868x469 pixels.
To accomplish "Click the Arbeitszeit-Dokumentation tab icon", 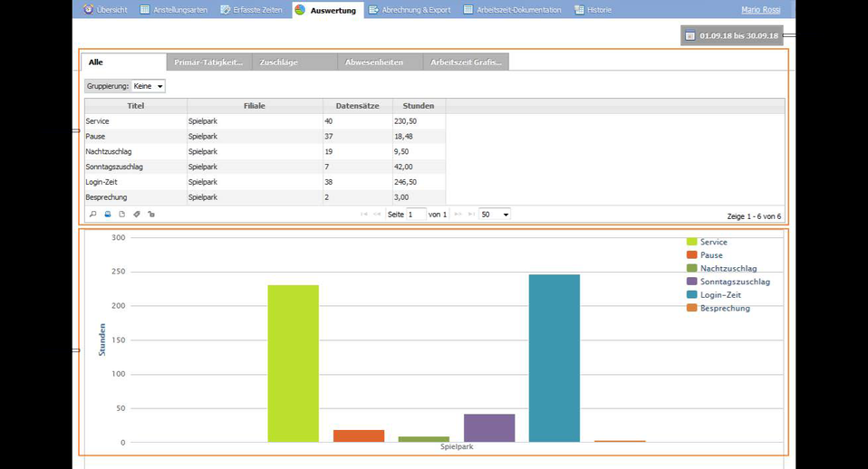I will [468, 9].
